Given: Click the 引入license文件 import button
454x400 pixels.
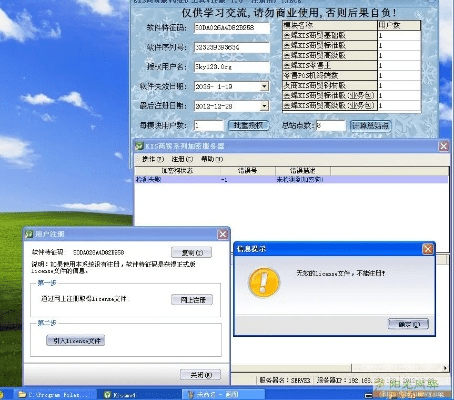Looking at the screenshot, I should [75, 341].
